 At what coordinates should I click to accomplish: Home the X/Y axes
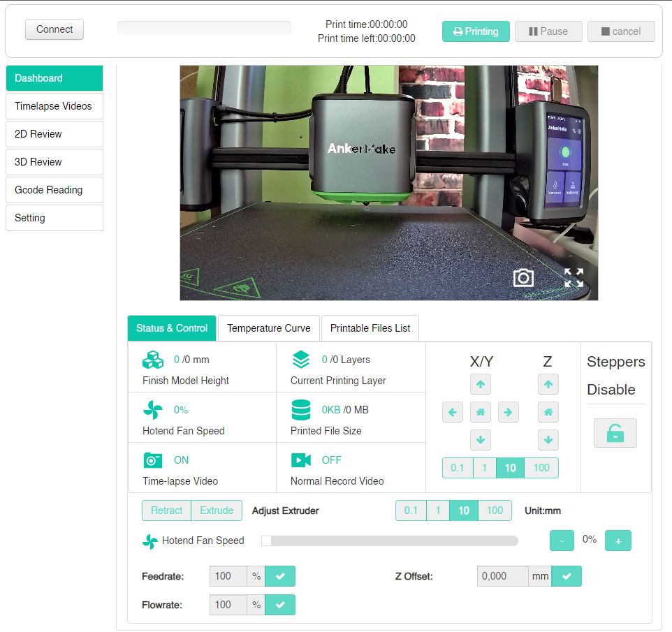[x=481, y=412]
